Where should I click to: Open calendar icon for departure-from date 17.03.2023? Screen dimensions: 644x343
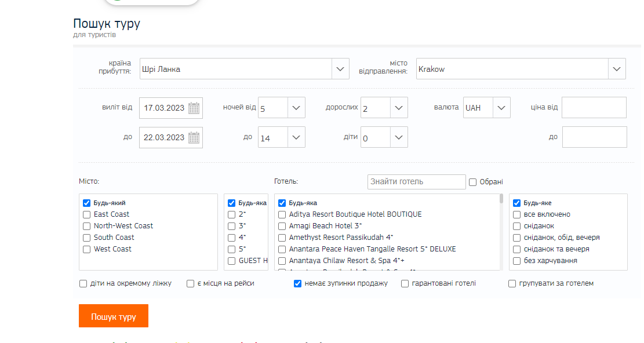(194, 108)
